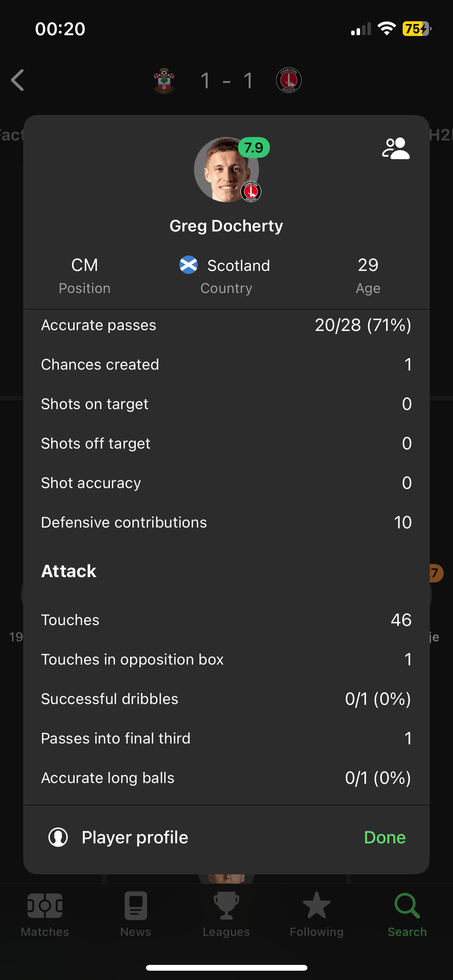Viewport: 453px width, 980px height.
Task: Tap the Southampton club crest
Action: (x=164, y=81)
